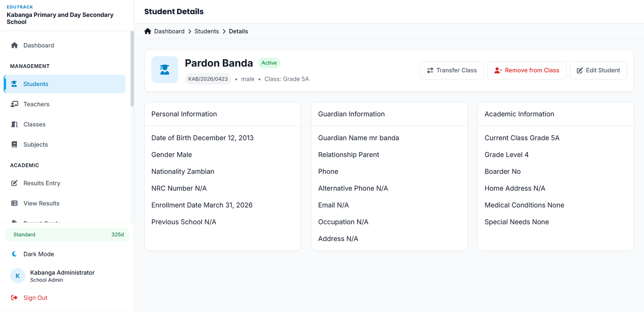644x312 pixels.
Task: Open Teachers in the sidebar menu
Action: click(64, 104)
